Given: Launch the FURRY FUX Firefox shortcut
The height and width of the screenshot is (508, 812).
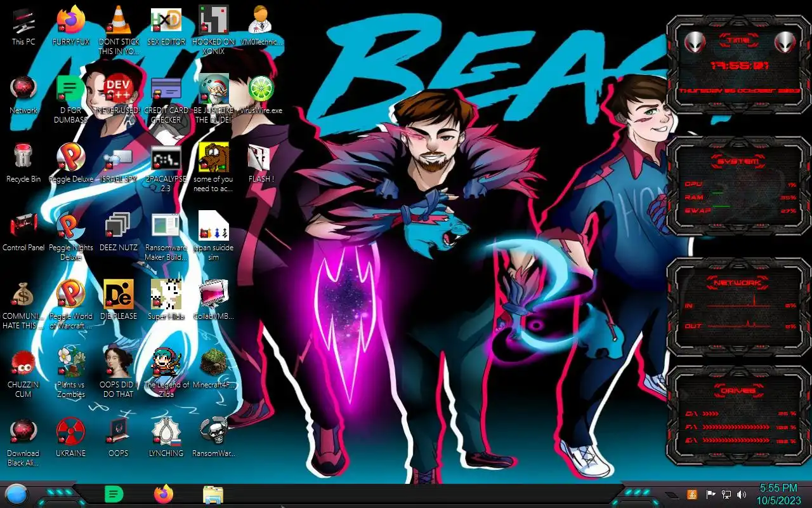Looking at the screenshot, I should (x=71, y=27).
